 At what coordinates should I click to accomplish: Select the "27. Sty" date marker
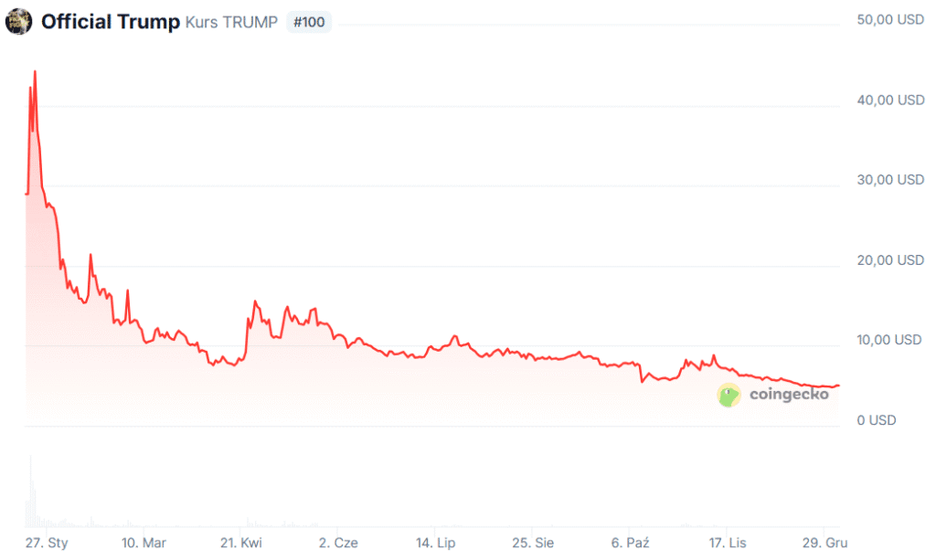46,543
